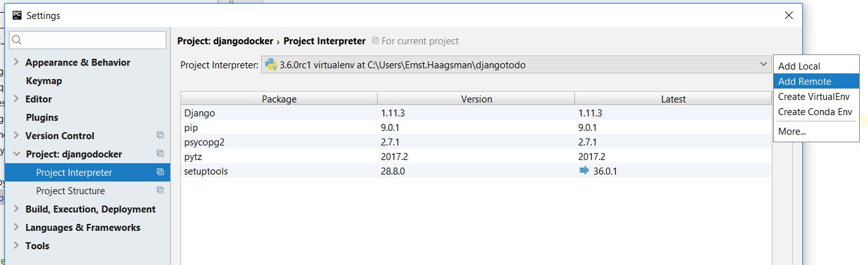This screenshot has height=265, width=868.
Task: Open Keymap settings page
Action: 44,81
